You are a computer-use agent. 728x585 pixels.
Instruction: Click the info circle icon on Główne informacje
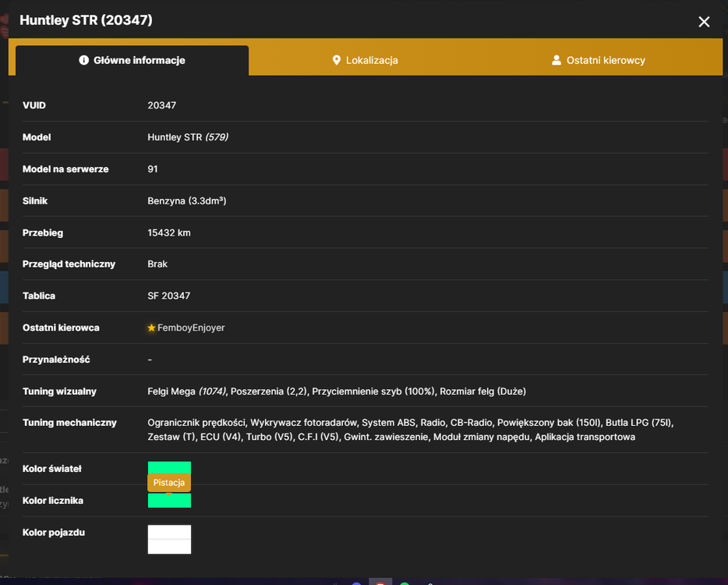[83, 60]
